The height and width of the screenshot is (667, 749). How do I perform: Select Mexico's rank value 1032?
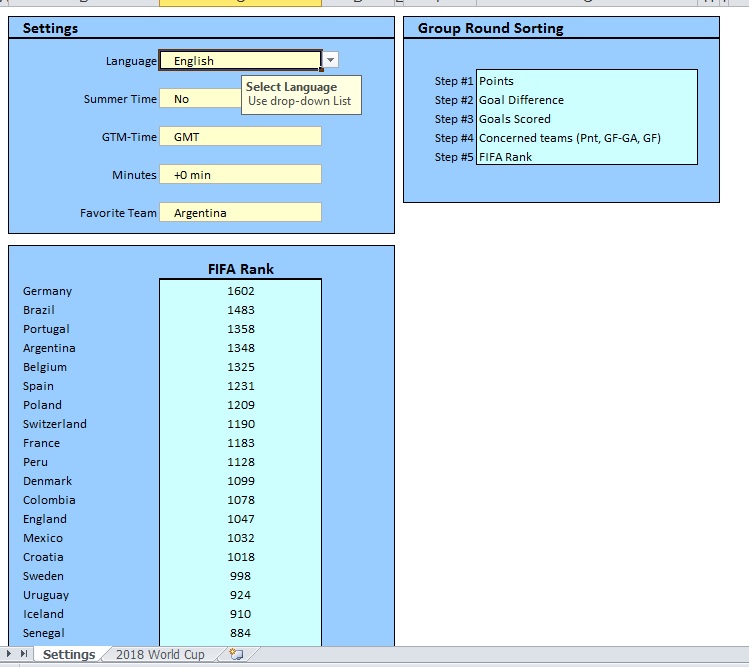click(240, 538)
